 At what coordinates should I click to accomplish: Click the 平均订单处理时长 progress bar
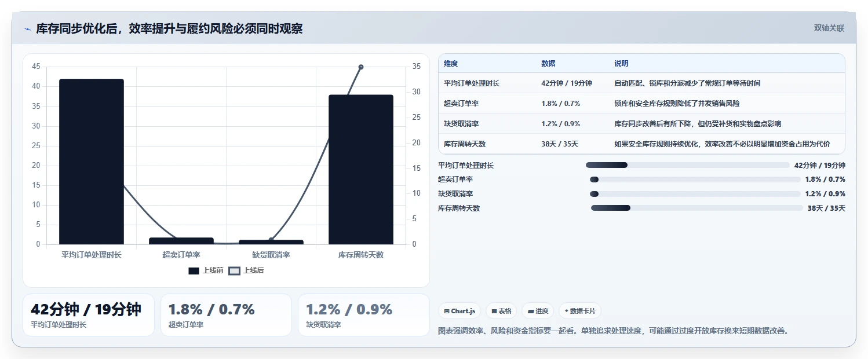point(688,165)
